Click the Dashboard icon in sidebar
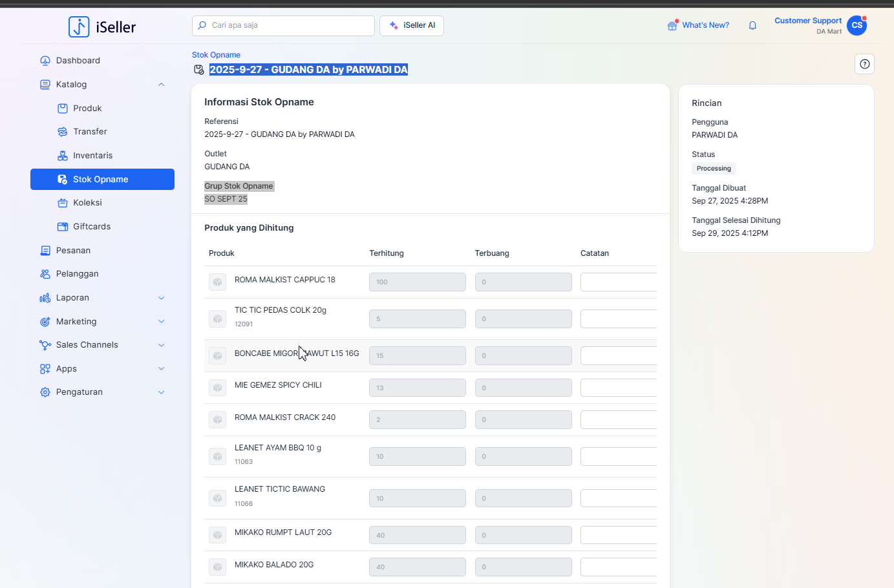The width and height of the screenshot is (894, 588). tap(45, 61)
